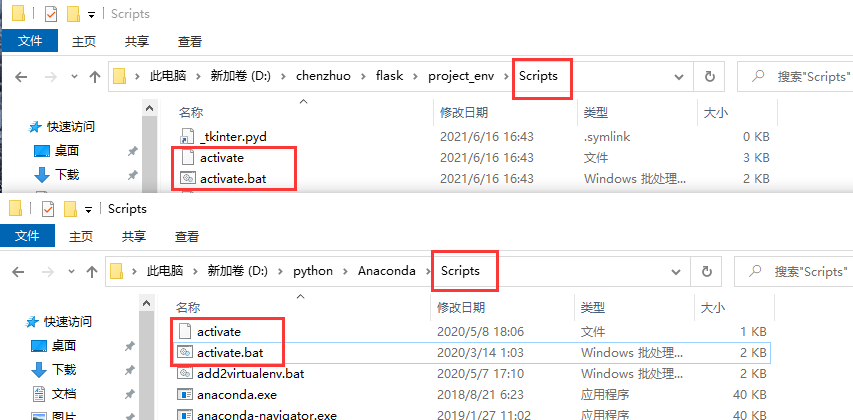Sort by 类型 column in upper project_env window
Viewport: 853px width, 420px height.
point(595,113)
